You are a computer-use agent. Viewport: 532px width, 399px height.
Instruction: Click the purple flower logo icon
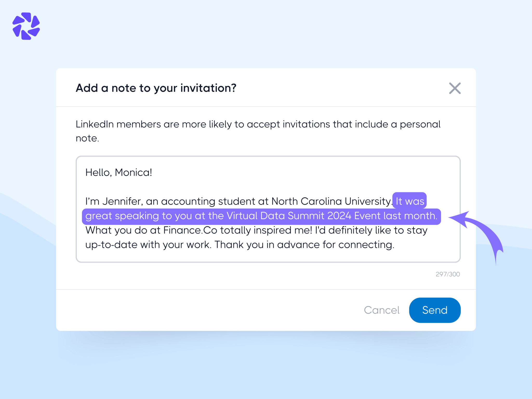pos(26,26)
